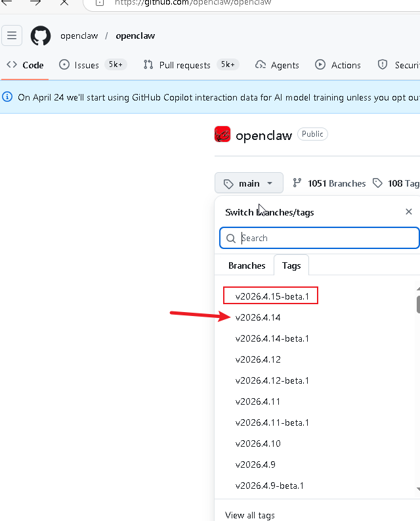
Task: Select tag v2026.4.14-beta.1
Action: tap(272, 338)
